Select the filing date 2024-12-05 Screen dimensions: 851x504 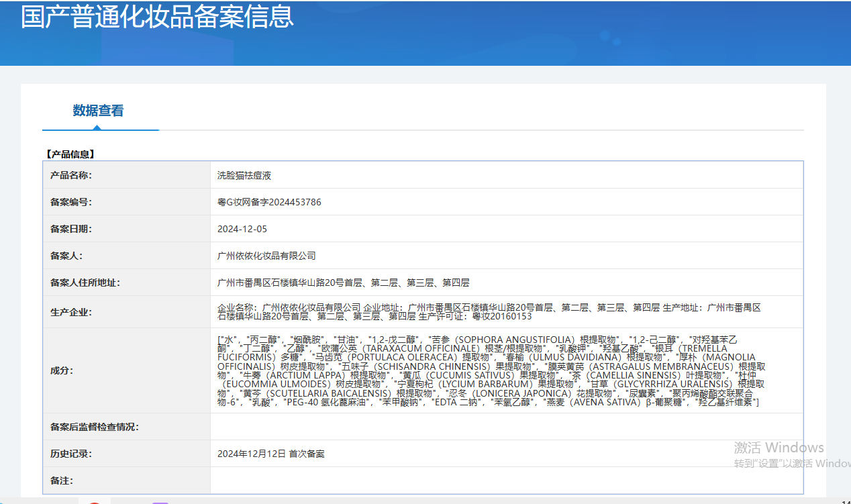click(x=242, y=229)
